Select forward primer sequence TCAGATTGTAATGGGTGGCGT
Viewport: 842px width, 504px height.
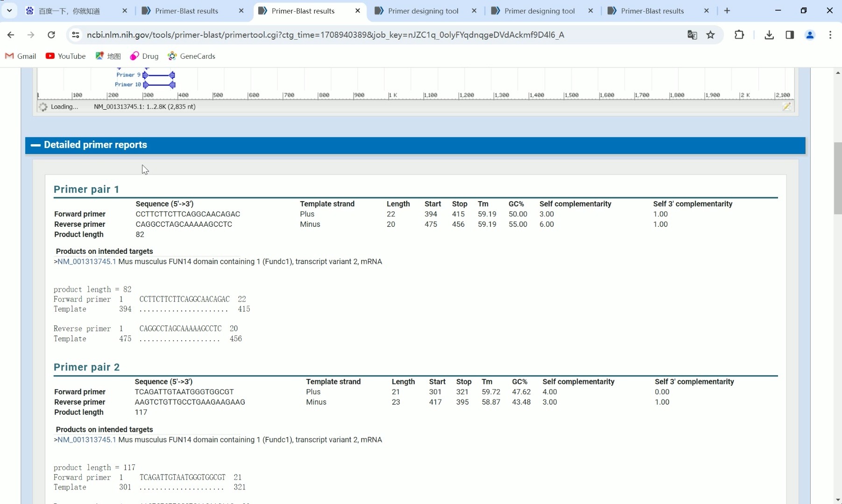184,392
